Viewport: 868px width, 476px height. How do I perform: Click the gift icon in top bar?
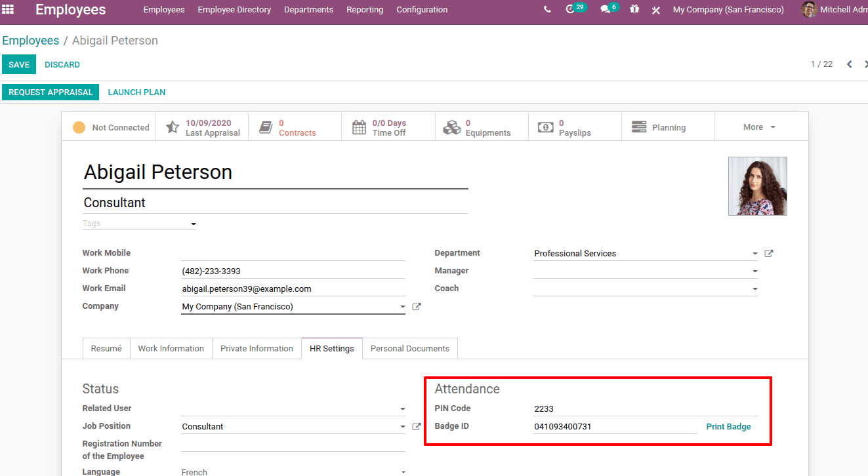pyautogui.click(x=634, y=10)
